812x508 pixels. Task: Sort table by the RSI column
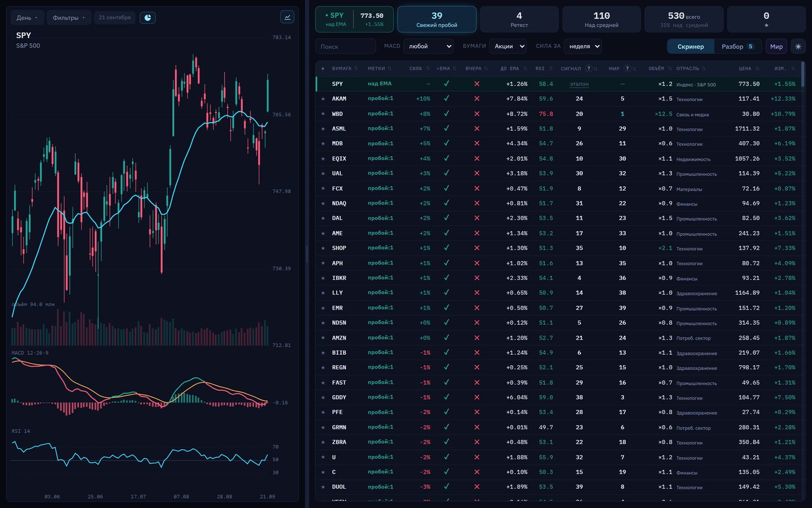pos(543,69)
